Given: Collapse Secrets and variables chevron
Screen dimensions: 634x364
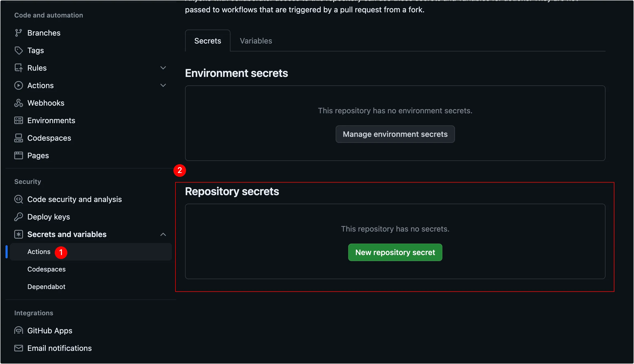Looking at the screenshot, I should 163,234.
